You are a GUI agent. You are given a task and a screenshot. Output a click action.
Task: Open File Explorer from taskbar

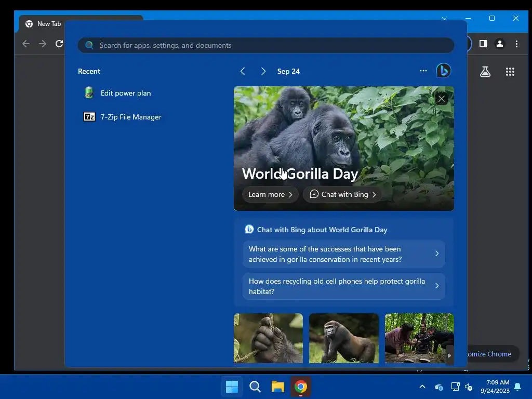277,387
